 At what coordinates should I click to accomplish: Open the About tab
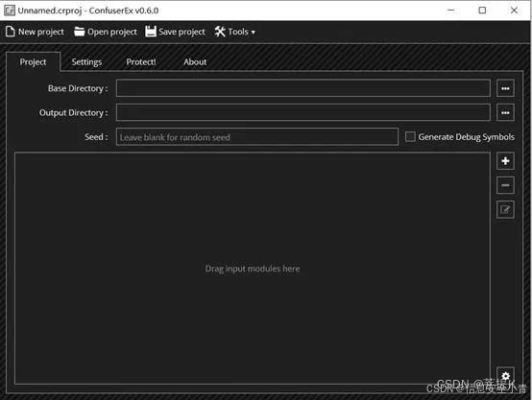(x=195, y=62)
